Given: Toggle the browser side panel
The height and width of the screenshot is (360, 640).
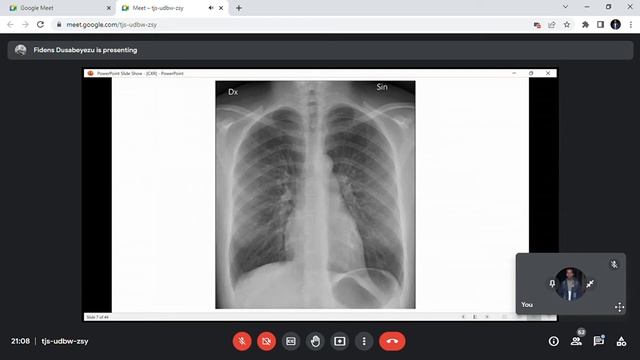Looking at the screenshot, I should pos(600,24).
